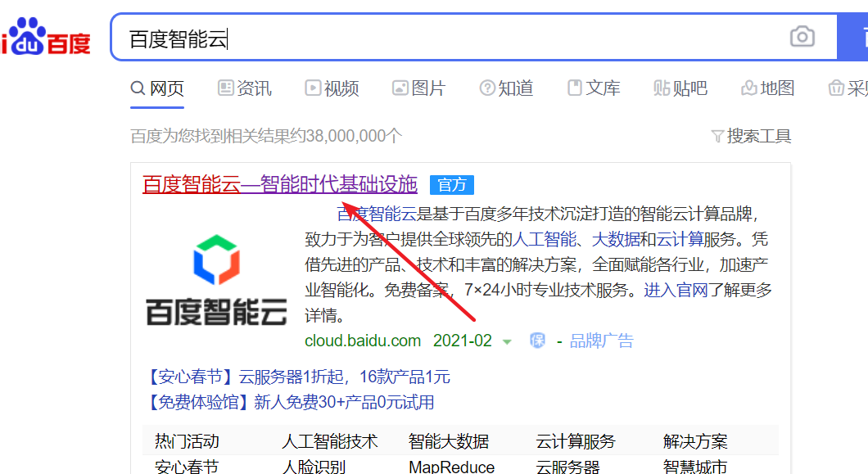Screen dimensions: 868x474
Task: Click the 百度智能云 logo thumbnail
Action: [216, 280]
